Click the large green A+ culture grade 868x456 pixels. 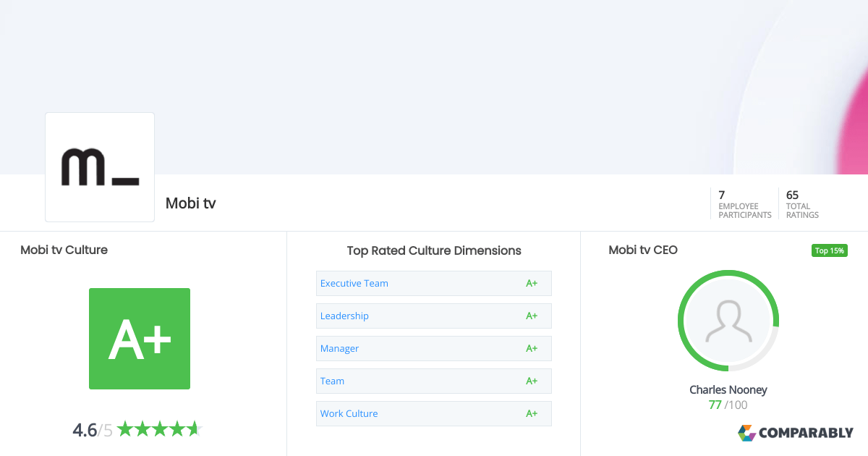tap(140, 339)
